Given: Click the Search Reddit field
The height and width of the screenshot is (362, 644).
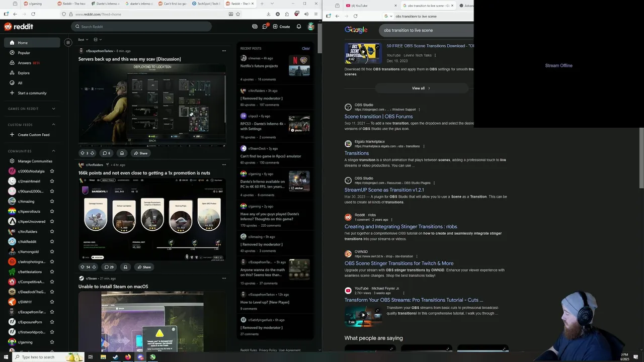Looking at the screenshot, I should click(142, 27).
